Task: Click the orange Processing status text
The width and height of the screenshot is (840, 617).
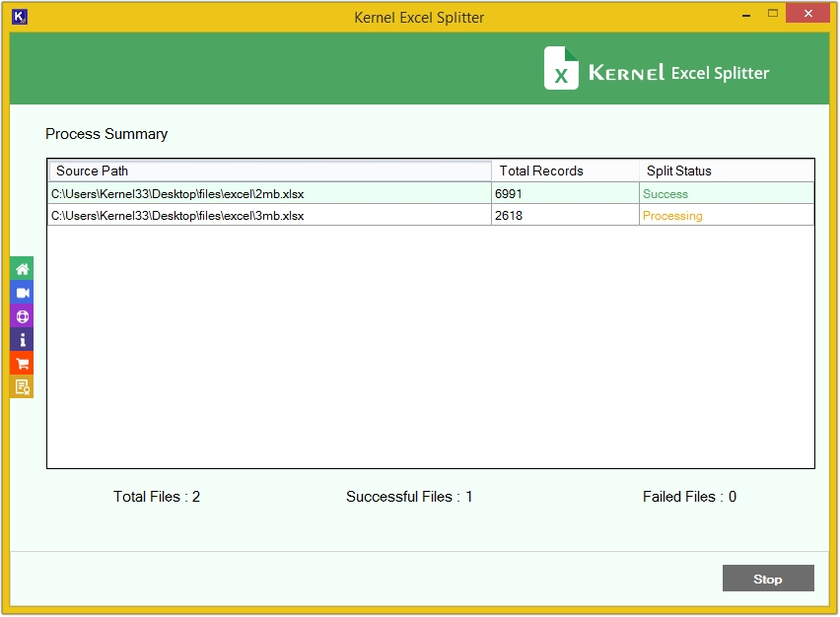Action: tap(673, 215)
